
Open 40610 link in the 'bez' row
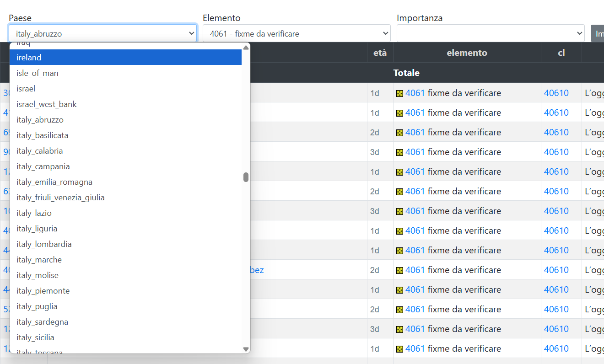tap(556, 270)
